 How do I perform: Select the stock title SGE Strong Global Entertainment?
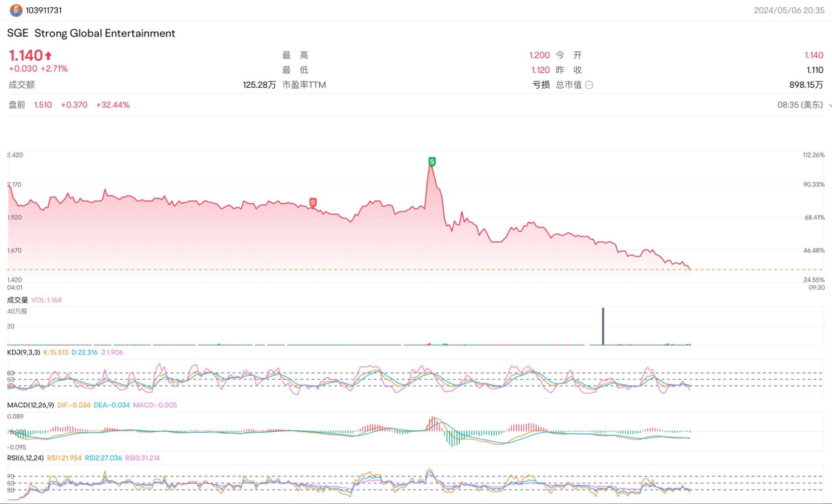pos(91,33)
